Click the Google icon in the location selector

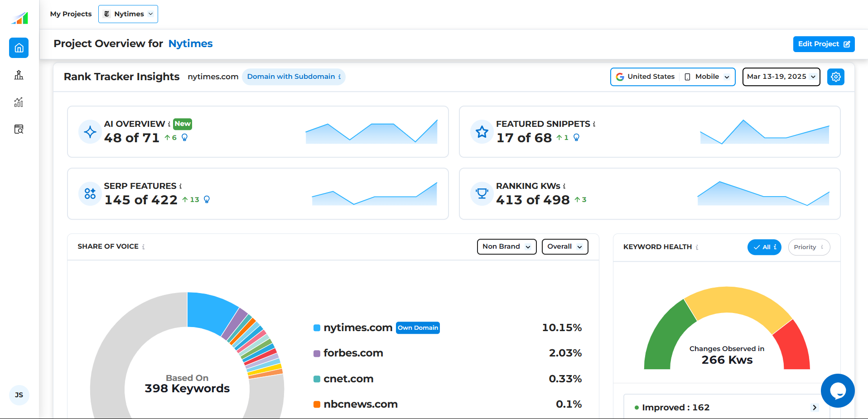point(620,77)
